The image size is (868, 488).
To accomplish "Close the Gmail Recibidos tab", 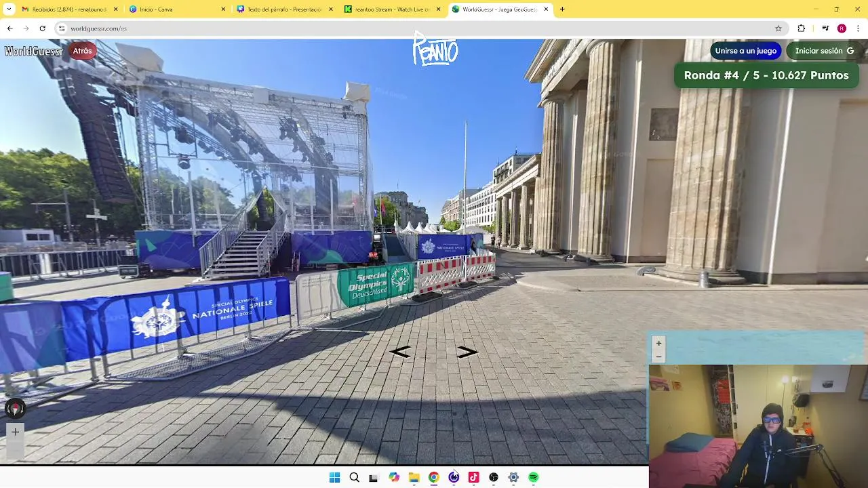I will click(116, 9).
